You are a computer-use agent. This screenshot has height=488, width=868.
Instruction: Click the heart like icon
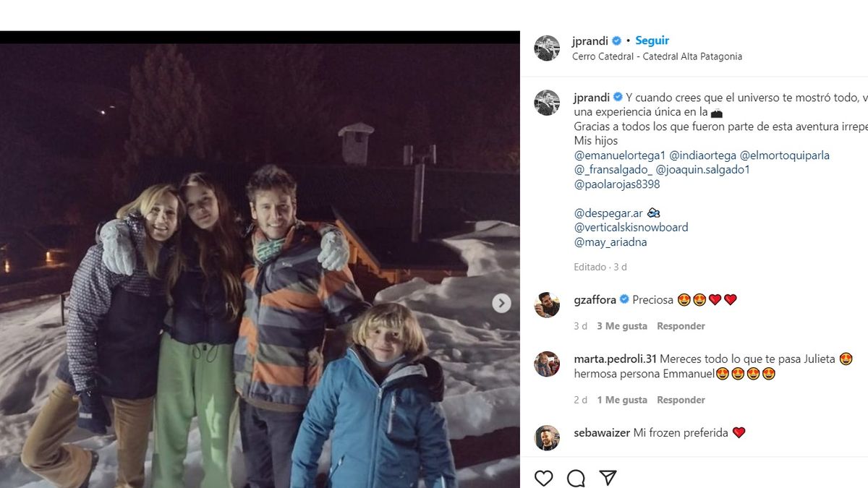pyautogui.click(x=544, y=478)
